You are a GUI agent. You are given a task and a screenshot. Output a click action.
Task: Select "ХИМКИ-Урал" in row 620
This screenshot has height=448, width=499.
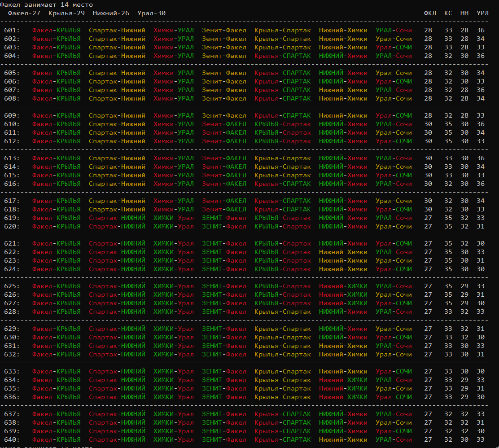point(174,227)
